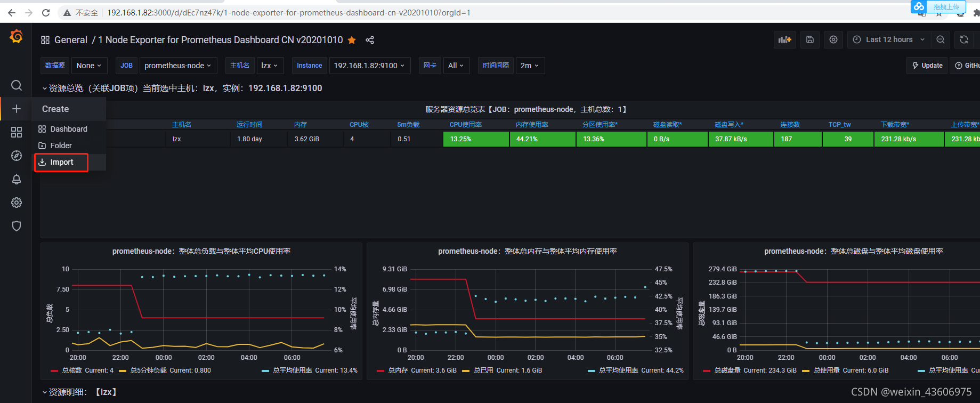This screenshot has height=403, width=980.
Task: Click the 服务器资源总览表 table title
Action: tap(525, 109)
